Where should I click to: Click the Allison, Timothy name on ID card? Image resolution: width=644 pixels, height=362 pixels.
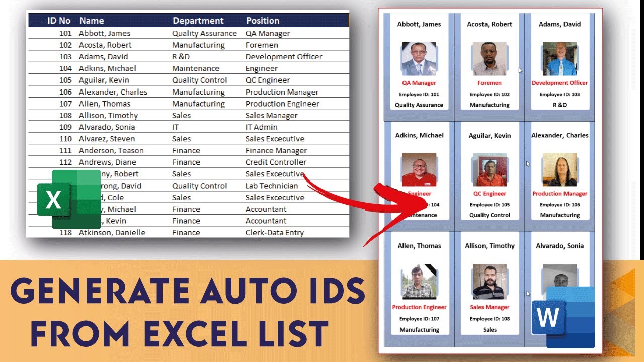coord(490,246)
